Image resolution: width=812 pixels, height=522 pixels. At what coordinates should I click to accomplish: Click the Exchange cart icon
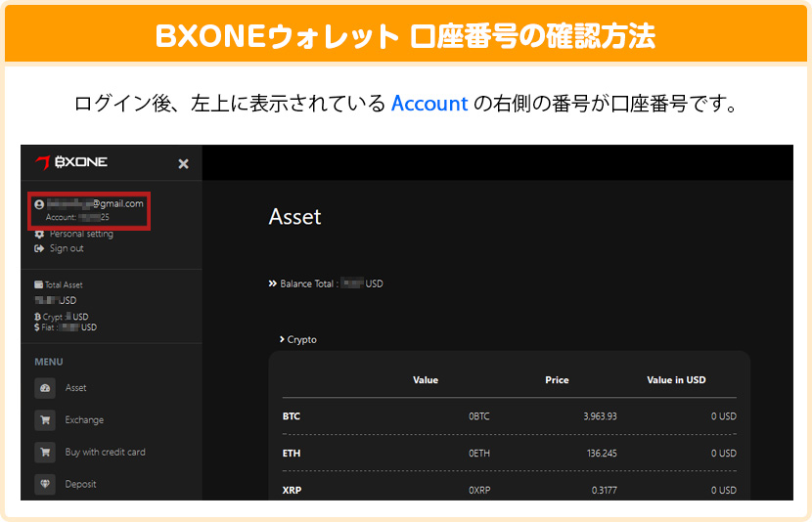tap(45, 420)
